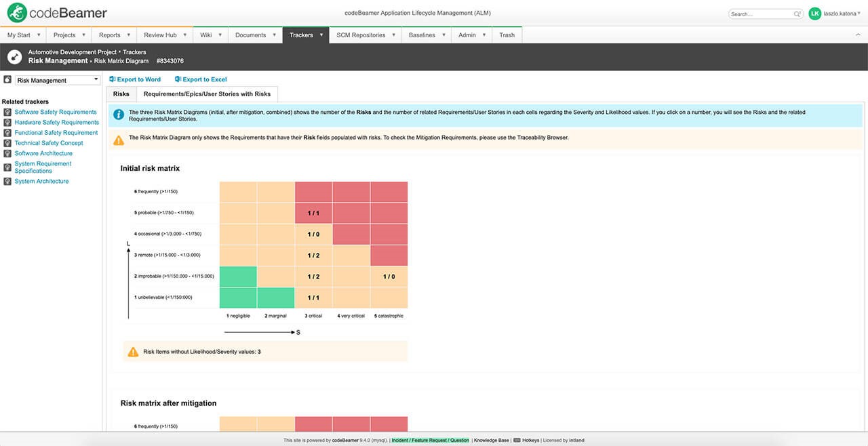The height and width of the screenshot is (446, 868).
Task: Click the Functional Safety Requirement tracker icon
Action: (x=7, y=133)
